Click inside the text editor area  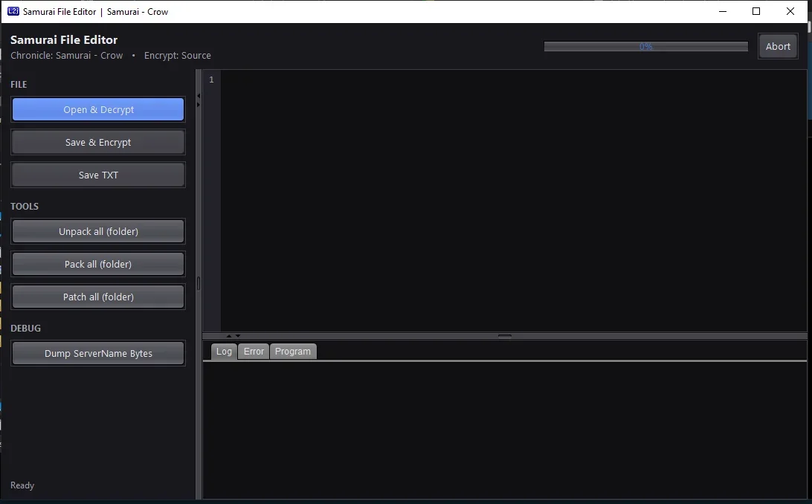click(x=514, y=201)
